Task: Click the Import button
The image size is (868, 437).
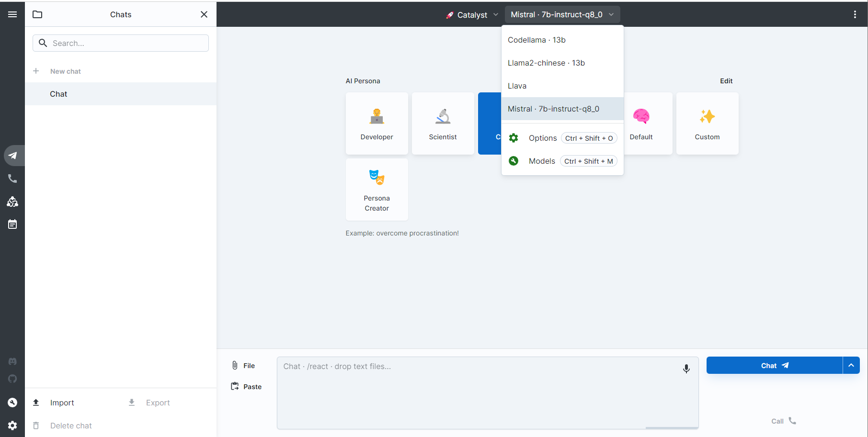Action: click(73, 403)
